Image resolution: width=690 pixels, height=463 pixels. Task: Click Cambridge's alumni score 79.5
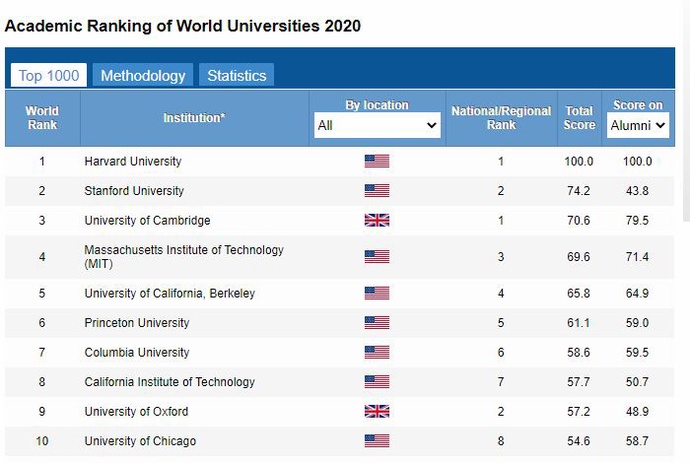(x=637, y=220)
